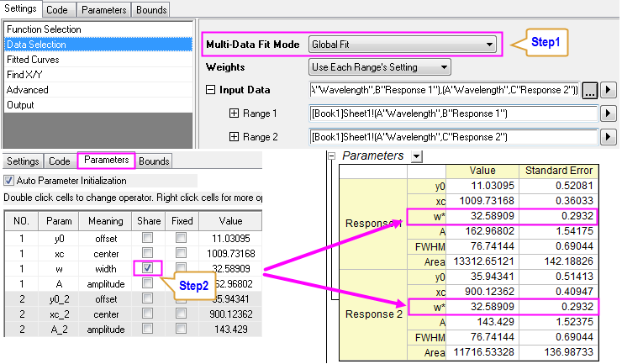The height and width of the screenshot is (364, 622).
Task: Select Function Selection in the settings list
Action: click(x=44, y=29)
